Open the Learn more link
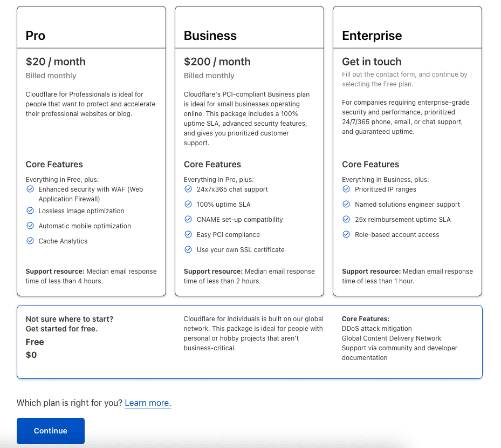 click(147, 403)
